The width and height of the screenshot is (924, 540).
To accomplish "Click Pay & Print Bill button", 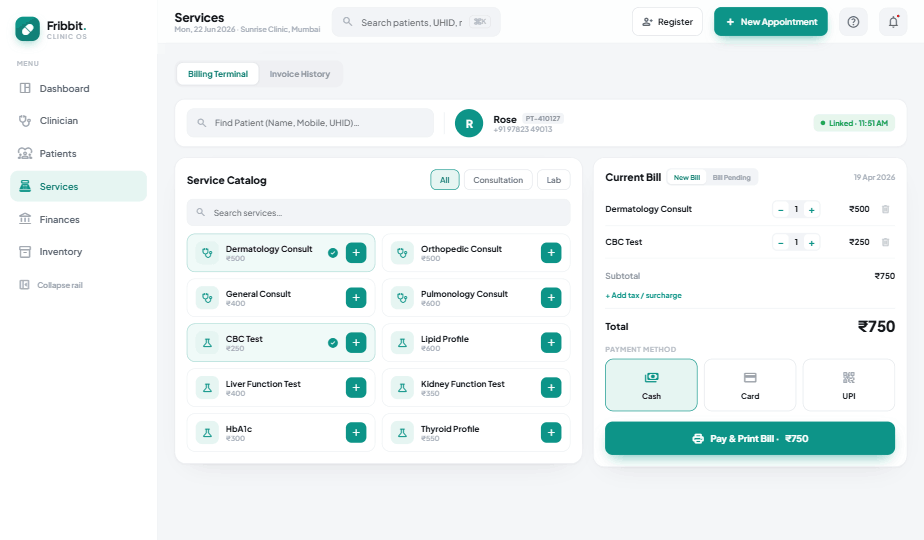I will (x=750, y=439).
